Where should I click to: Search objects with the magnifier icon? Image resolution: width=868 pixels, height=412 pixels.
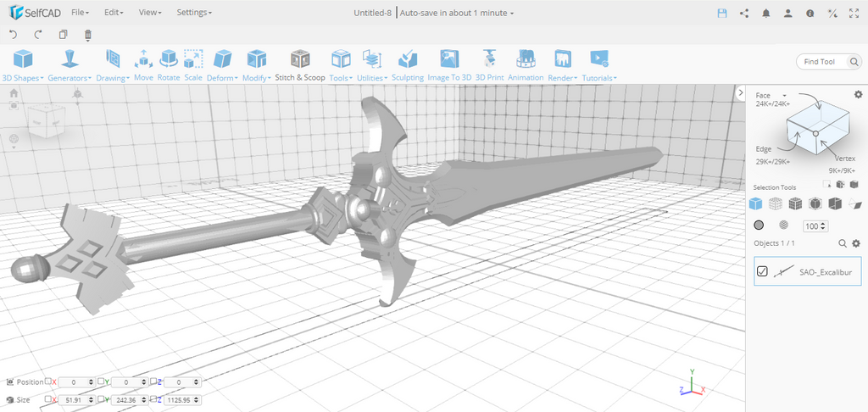[843, 243]
